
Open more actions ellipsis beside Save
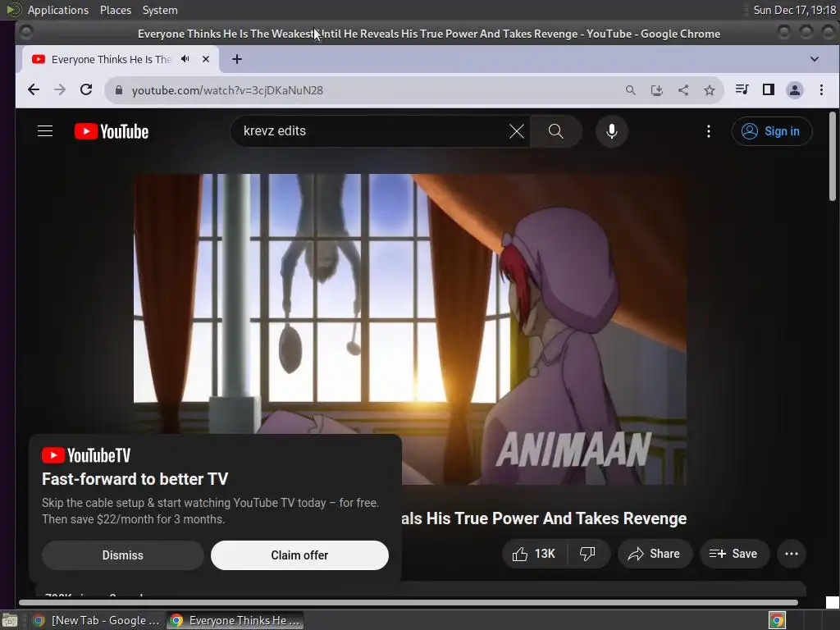(792, 554)
